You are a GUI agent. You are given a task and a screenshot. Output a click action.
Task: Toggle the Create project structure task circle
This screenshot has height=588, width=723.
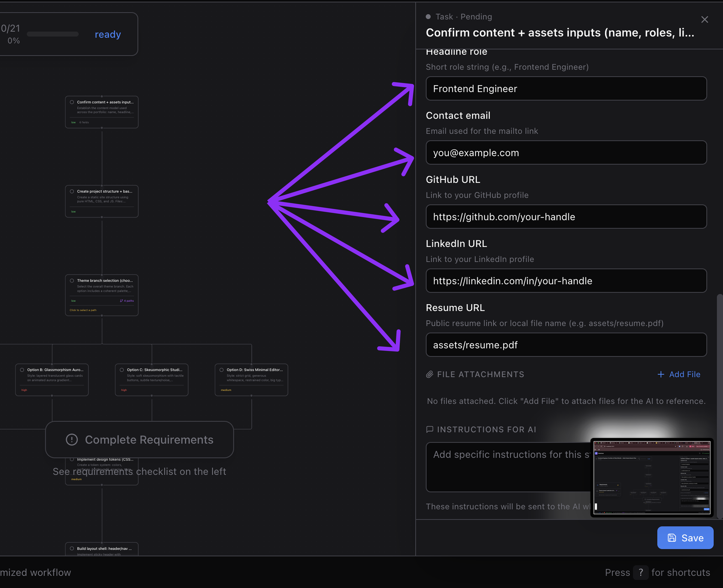[72, 191]
